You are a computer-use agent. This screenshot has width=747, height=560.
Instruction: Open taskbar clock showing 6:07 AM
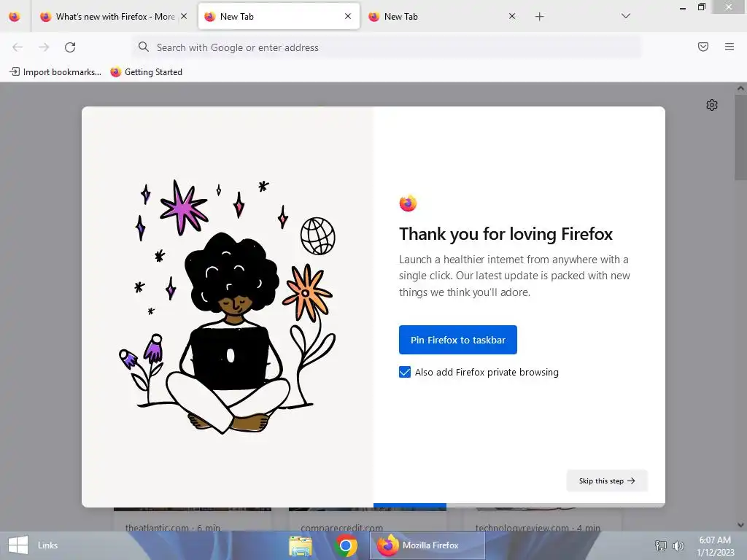pos(715,545)
